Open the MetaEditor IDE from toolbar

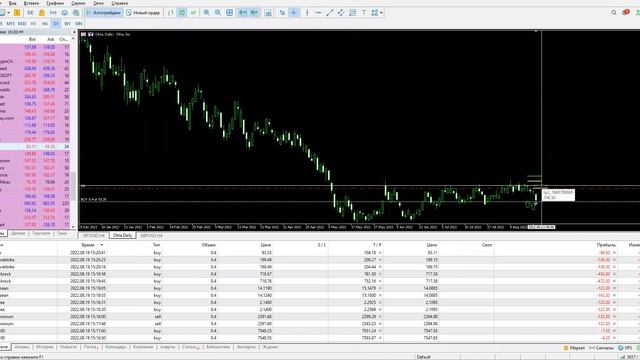[31, 13]
